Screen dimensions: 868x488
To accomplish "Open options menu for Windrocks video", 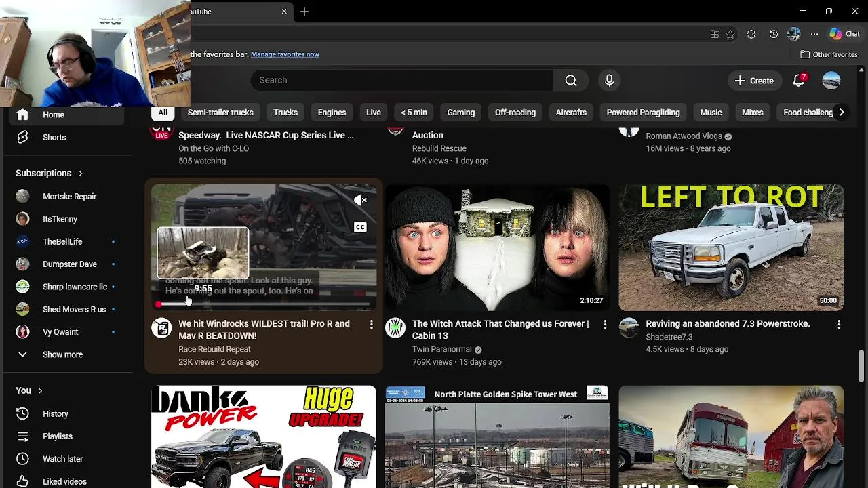I will coord(371,325).
